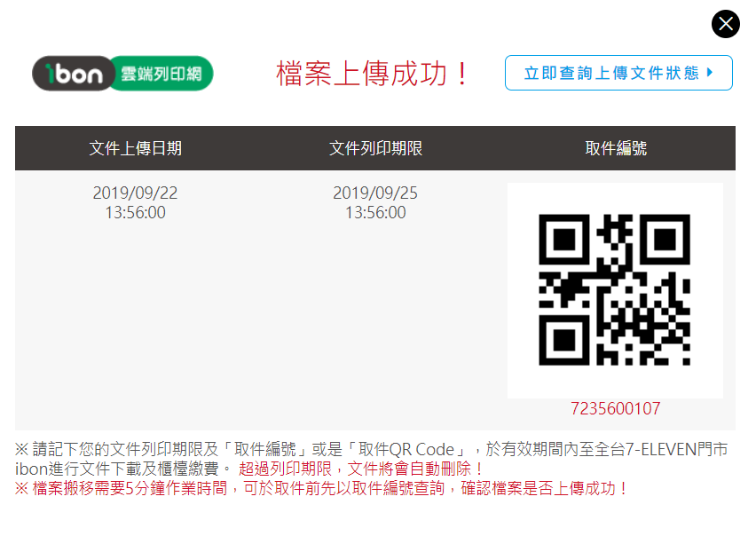756x536 pixels.
Task: Click arrow icon on status query button
Action: pyautogui.click(x=710, y=72)
